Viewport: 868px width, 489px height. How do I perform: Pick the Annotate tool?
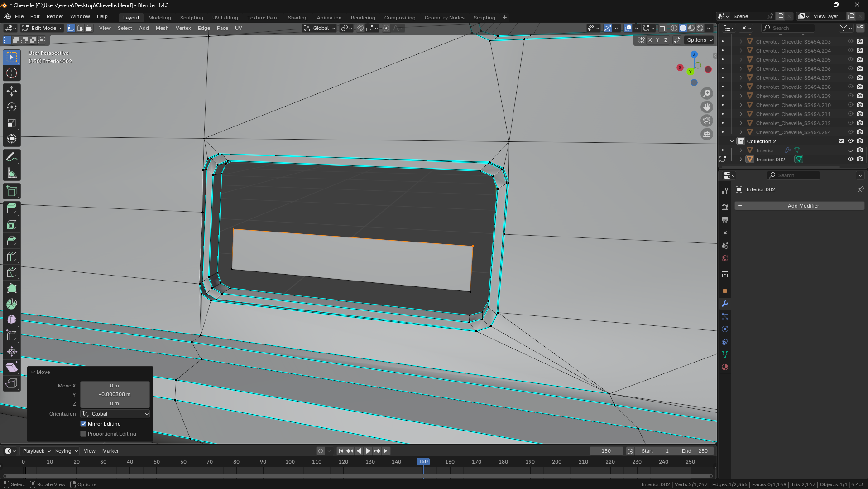click(x=12, y=157)
